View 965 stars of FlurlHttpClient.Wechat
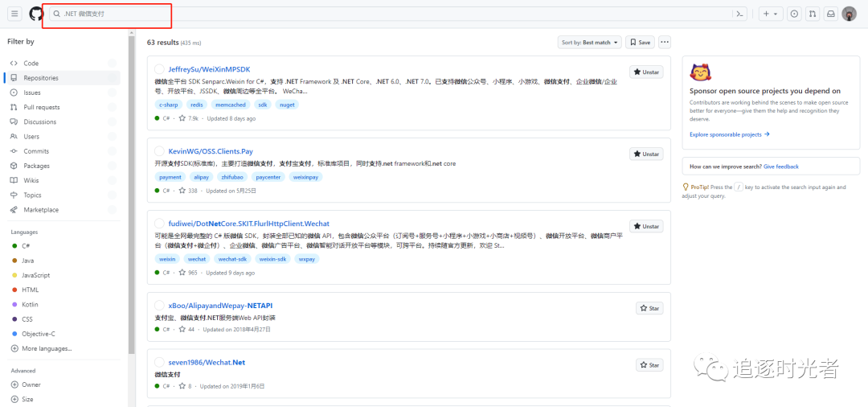Viewport: 868px width, 407px height. click(x=188, y=273)
